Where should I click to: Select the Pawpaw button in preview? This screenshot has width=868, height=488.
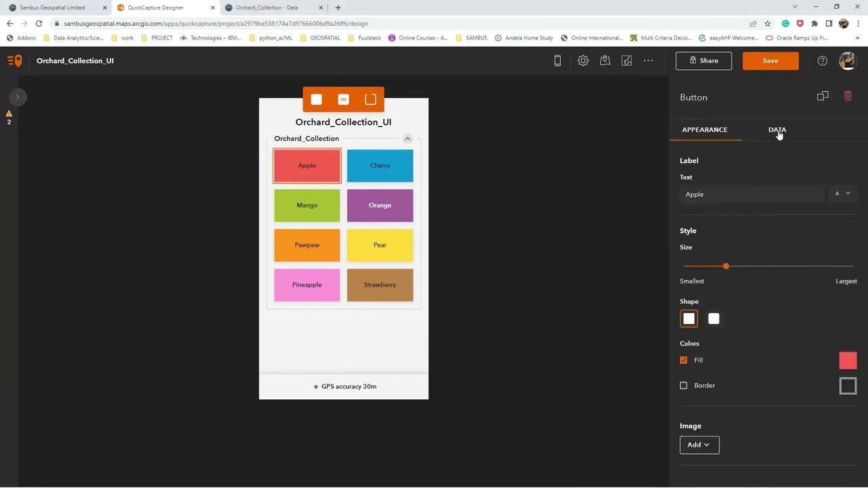click(307, 245)
